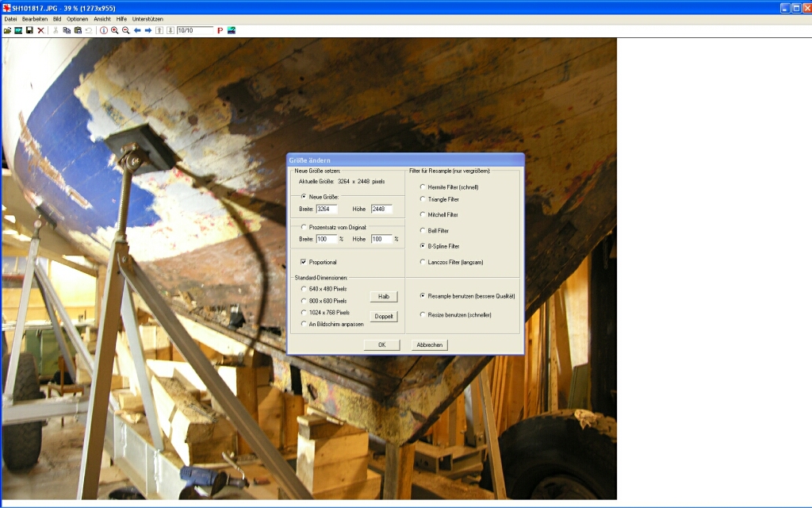
Task: Go to the next image with right arrow
Action: 147,30
